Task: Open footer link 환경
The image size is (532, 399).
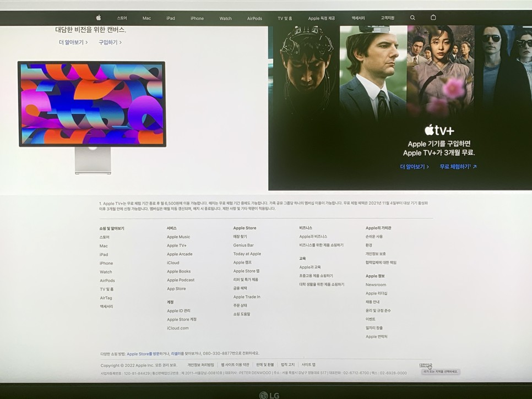Action: [x=369, y=245]
